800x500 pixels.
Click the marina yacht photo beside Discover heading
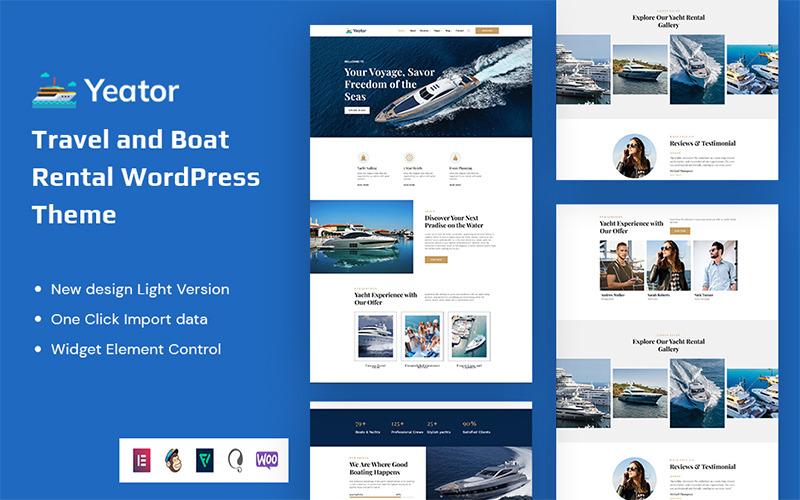pyautogui.click(x=361, y=236)
